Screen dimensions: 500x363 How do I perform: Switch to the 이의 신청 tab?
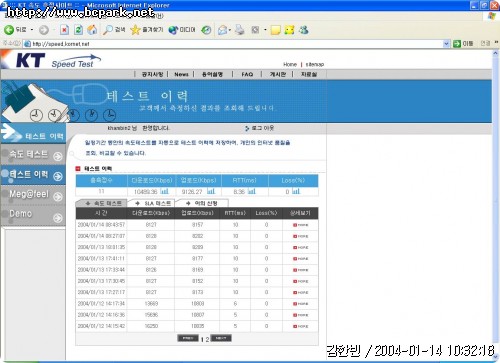coord(202,203)
